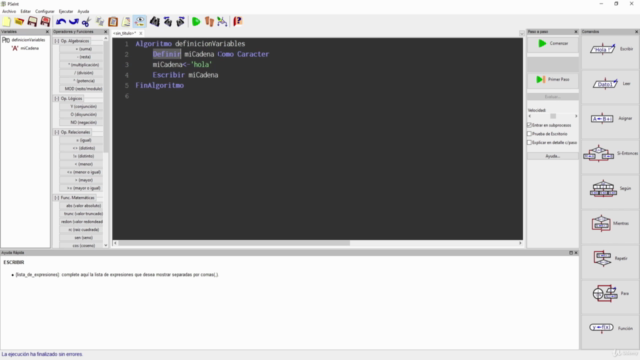Insert the Y (conjunción) operator

(81, 107)
